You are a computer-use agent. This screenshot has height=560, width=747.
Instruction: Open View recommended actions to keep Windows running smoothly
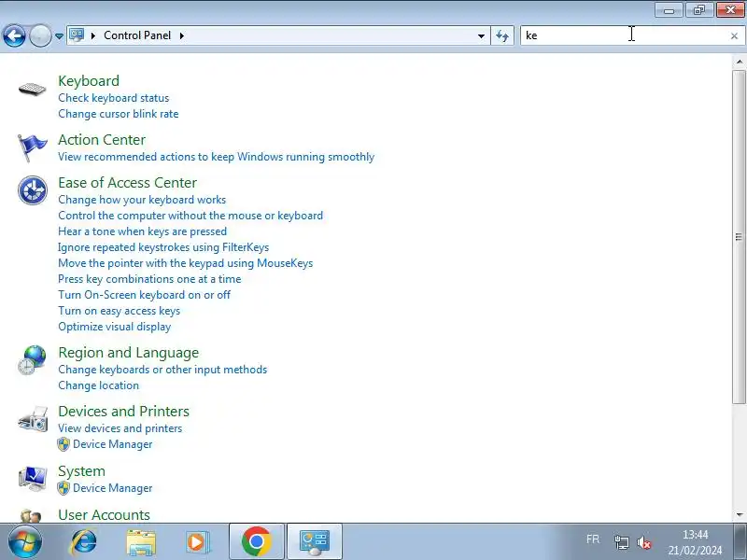(217, 157)
